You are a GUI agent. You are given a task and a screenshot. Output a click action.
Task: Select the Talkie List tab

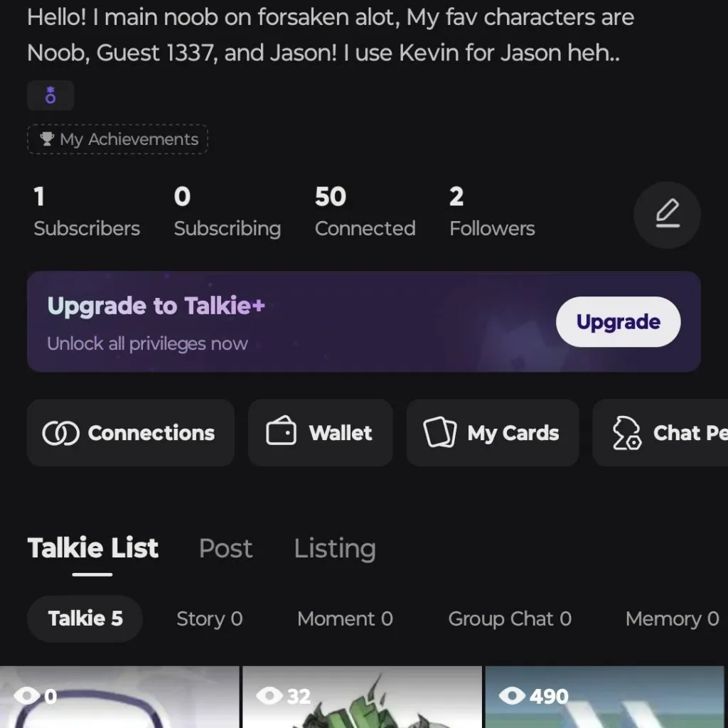click(x=93, y=548)
